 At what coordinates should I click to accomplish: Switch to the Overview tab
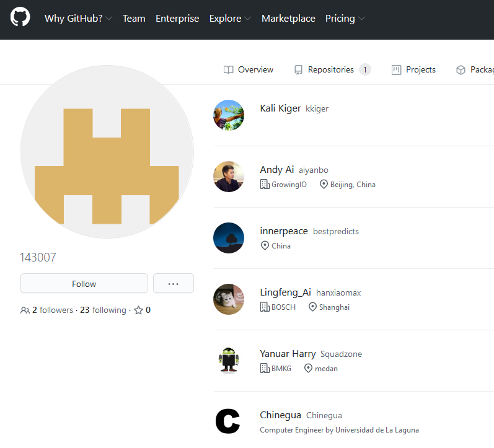point(249,70)
